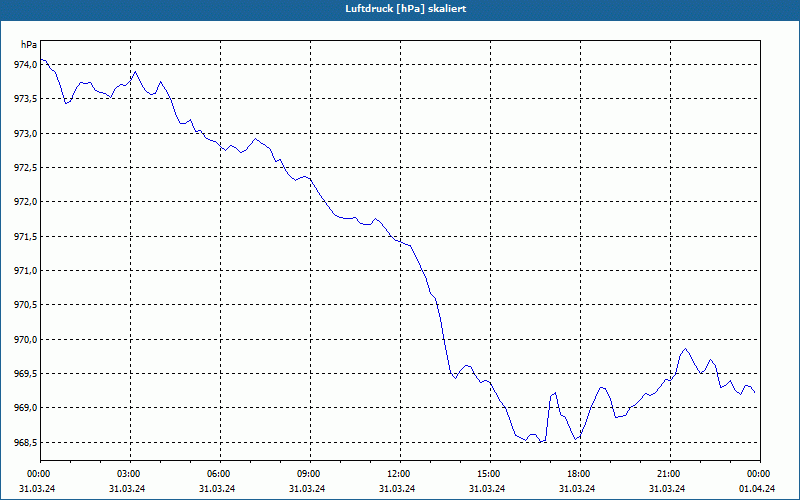This screenshot has height=500, width=800.
Task: Click the "hPa" unit label on the y-axis
Action: click(29, 45)
